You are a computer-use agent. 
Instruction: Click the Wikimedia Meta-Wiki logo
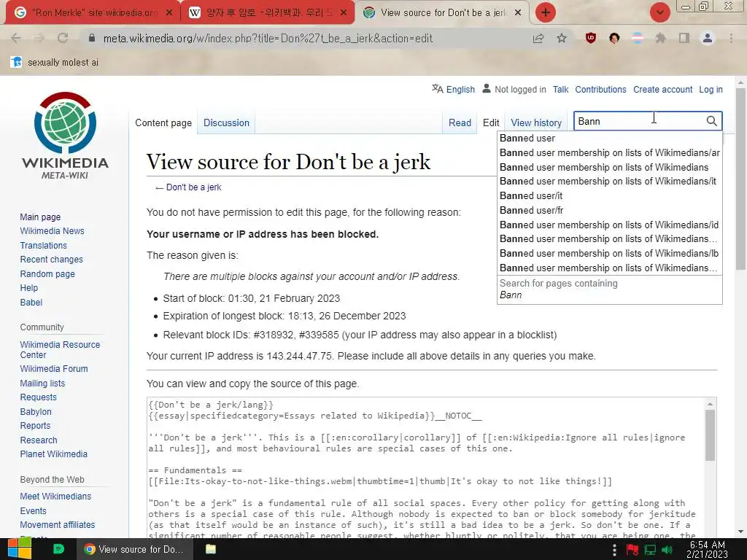tap(65, 136)
